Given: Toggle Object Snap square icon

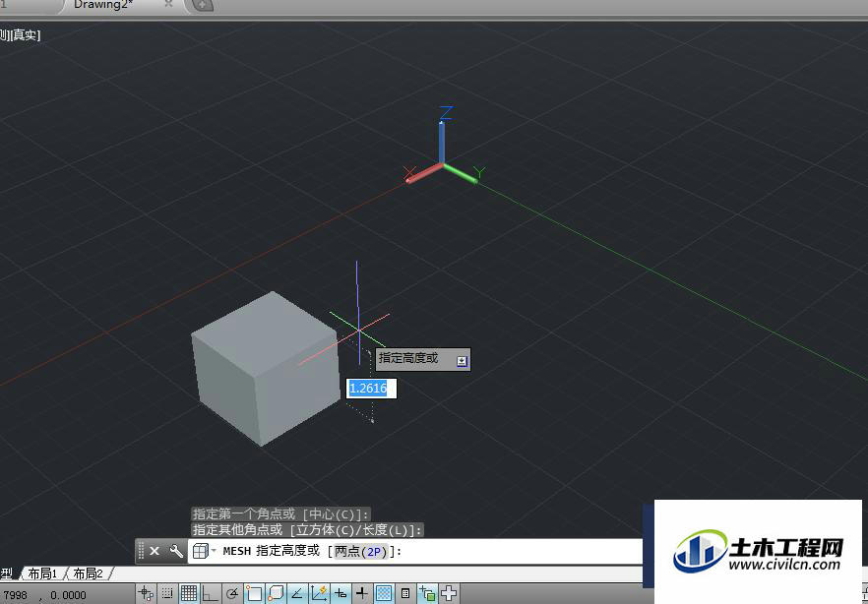Looking at the screenshot, I should [x=254, y=593].
